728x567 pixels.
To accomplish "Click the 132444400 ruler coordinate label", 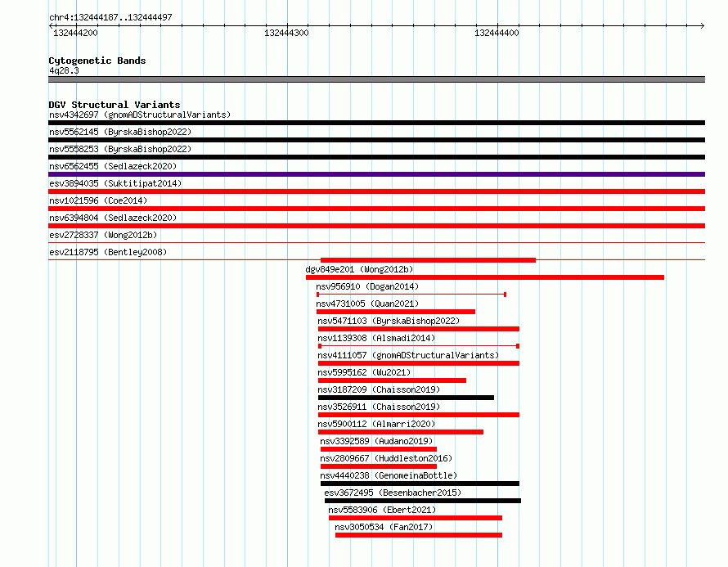I will click(497, 33).
